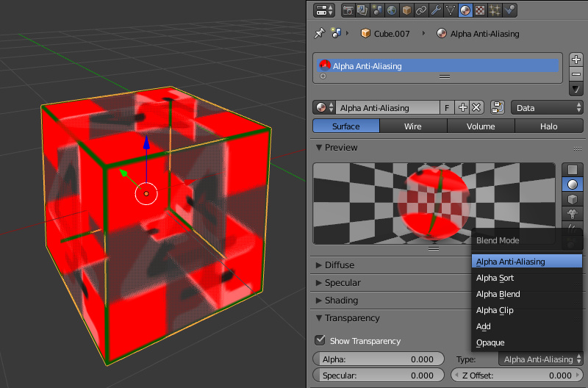Open the Modifiers wrench tab
This screenshot has height=388, width=588.
[435, 10]
